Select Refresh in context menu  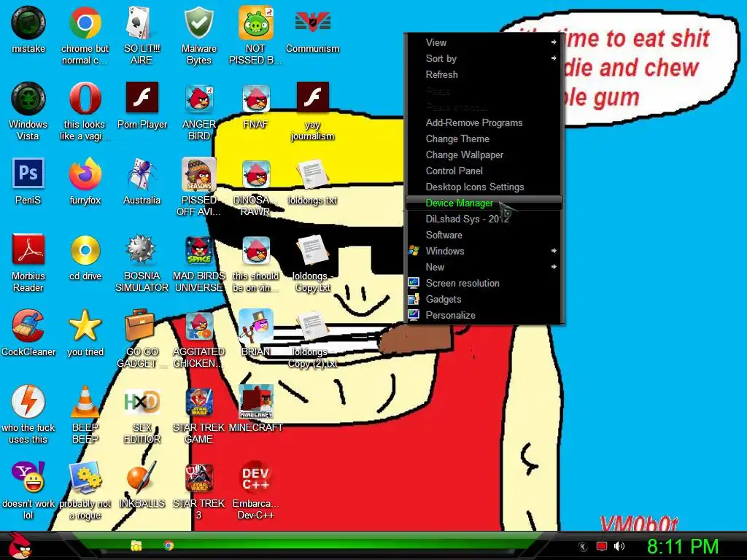click(x=484, y=75)
